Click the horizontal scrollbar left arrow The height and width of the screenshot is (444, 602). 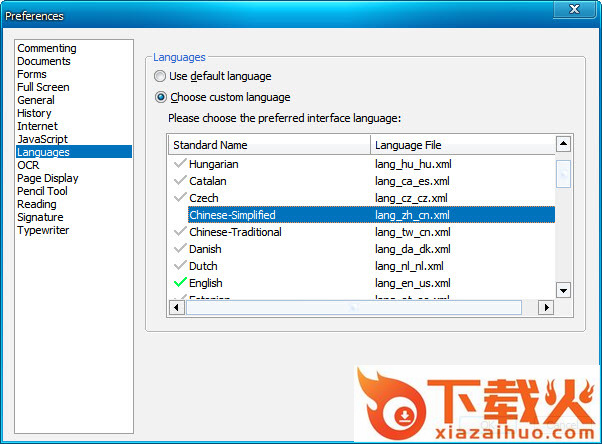click(178, 308)
